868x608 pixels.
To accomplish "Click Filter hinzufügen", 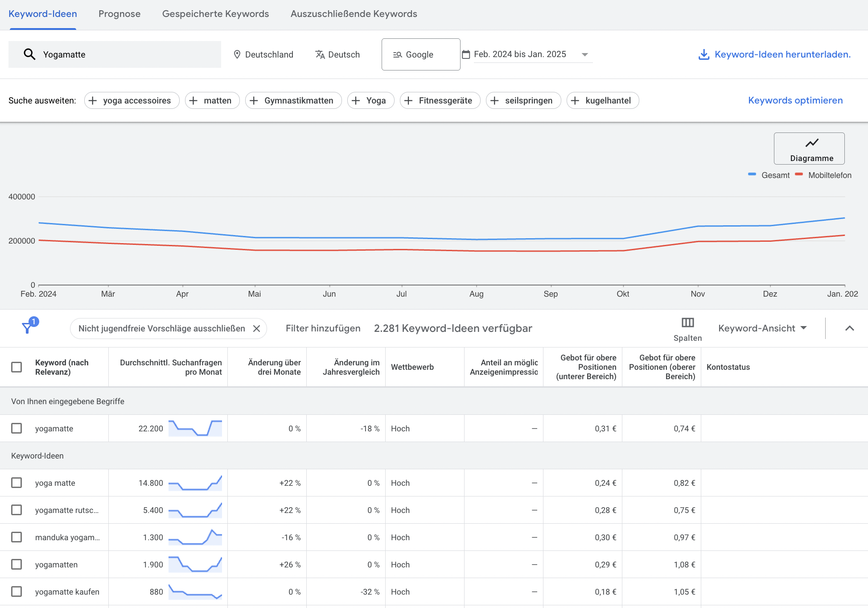I will click(x=323, y=328).
